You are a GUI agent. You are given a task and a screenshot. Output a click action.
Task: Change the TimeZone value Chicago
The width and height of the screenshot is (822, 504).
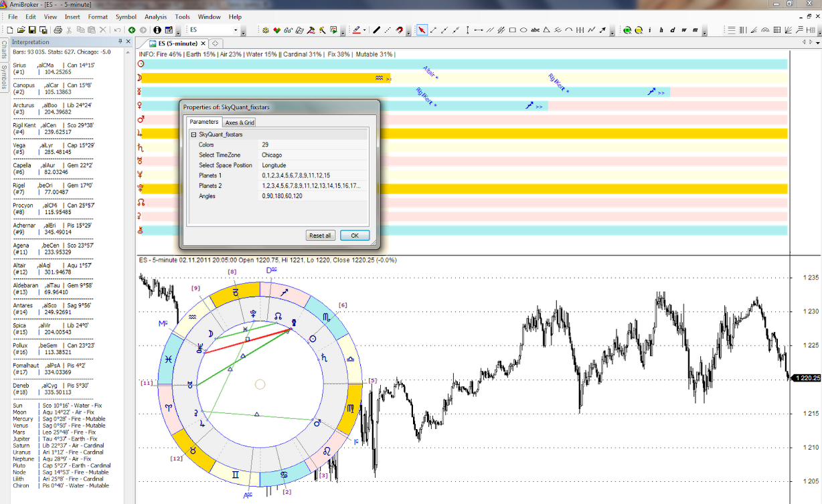tap(313, 155)
